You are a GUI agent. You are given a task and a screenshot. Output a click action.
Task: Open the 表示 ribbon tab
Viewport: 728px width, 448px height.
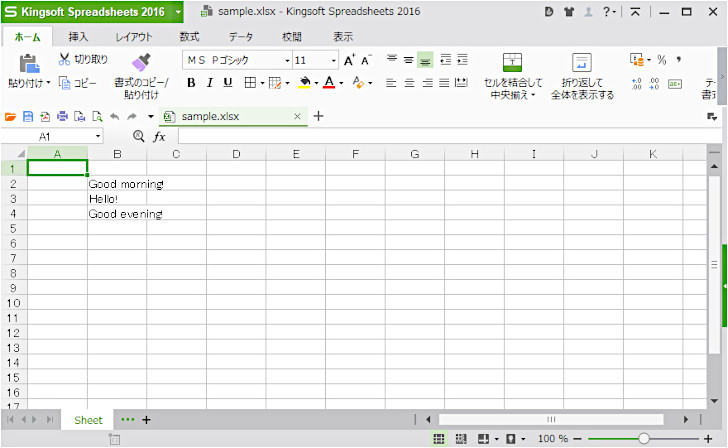pyautogui.click(x=343, y=37)
